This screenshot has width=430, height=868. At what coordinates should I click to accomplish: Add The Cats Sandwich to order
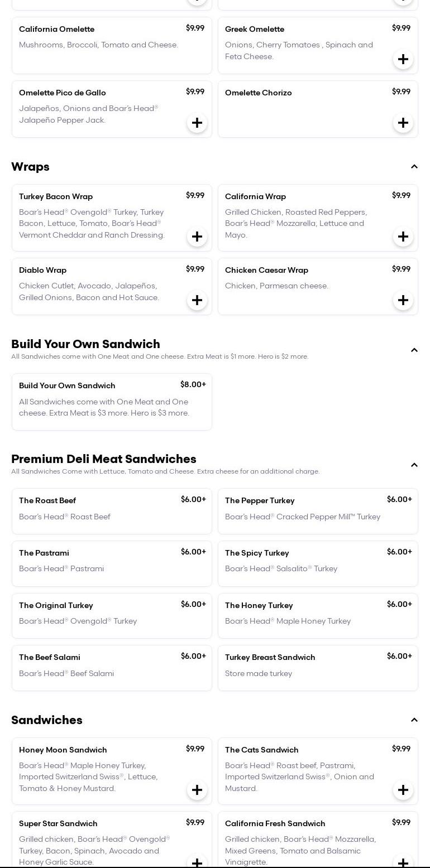click(403, 790)
